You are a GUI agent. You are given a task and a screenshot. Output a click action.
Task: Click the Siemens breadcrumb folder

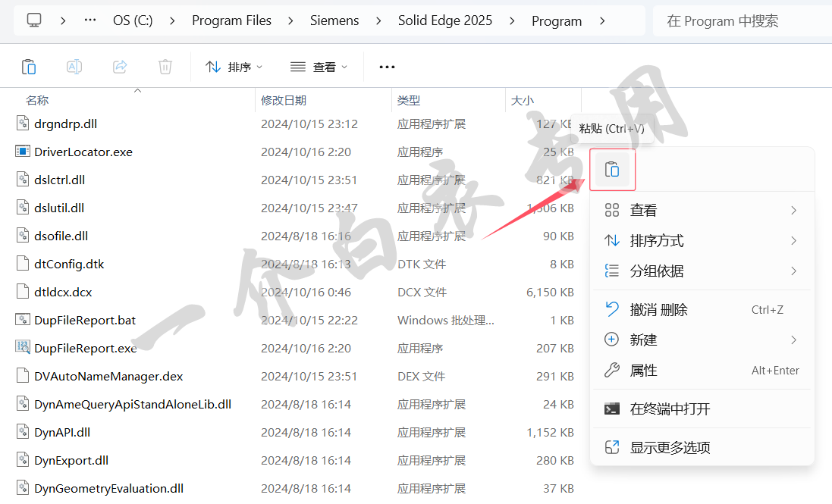point(334,20)
